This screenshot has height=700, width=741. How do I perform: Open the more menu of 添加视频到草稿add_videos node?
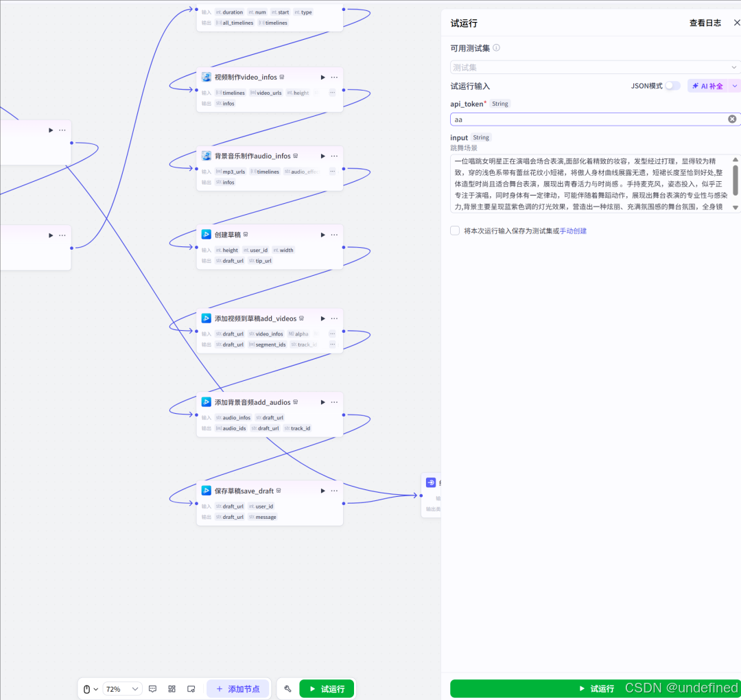[334, 318]
